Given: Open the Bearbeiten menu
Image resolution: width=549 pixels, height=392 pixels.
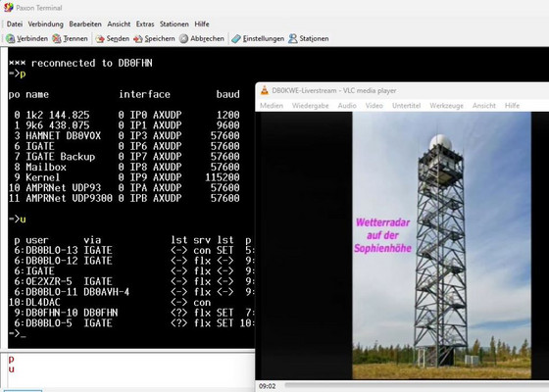Looking at the screenshot, I should point(85,24).
